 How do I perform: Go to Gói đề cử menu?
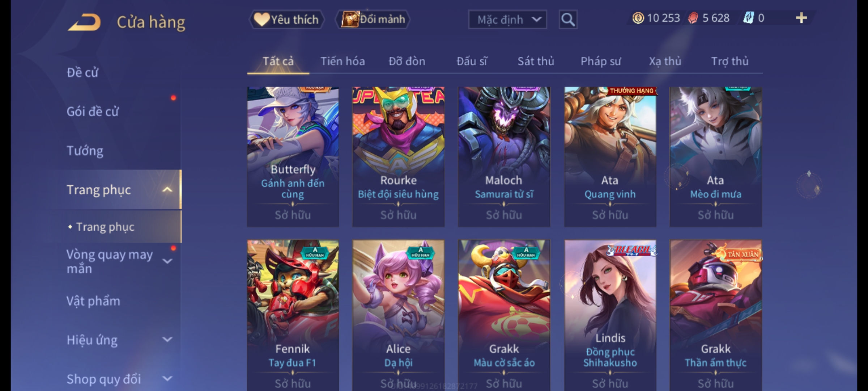pos(93,112)
